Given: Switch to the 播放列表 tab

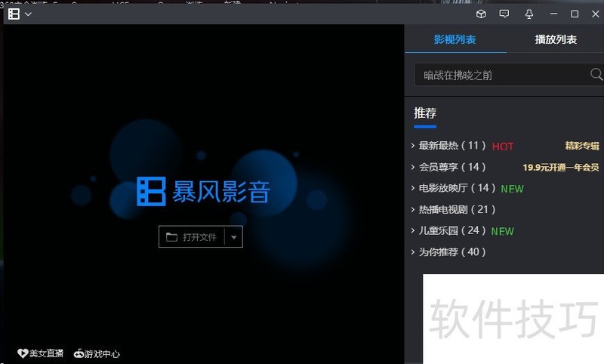Looking at the screenshot, I should click(x=556, y=39).
